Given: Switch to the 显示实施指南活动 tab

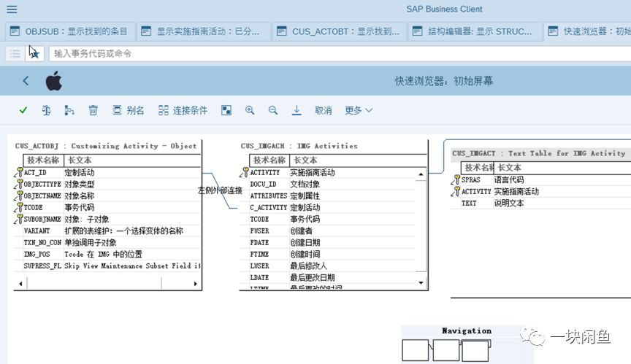Looking at the screenshot, I should tap(203, 31).
